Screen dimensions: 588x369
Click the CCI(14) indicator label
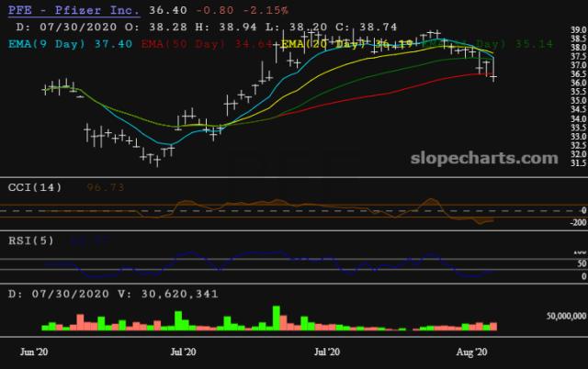pos(35,187)
